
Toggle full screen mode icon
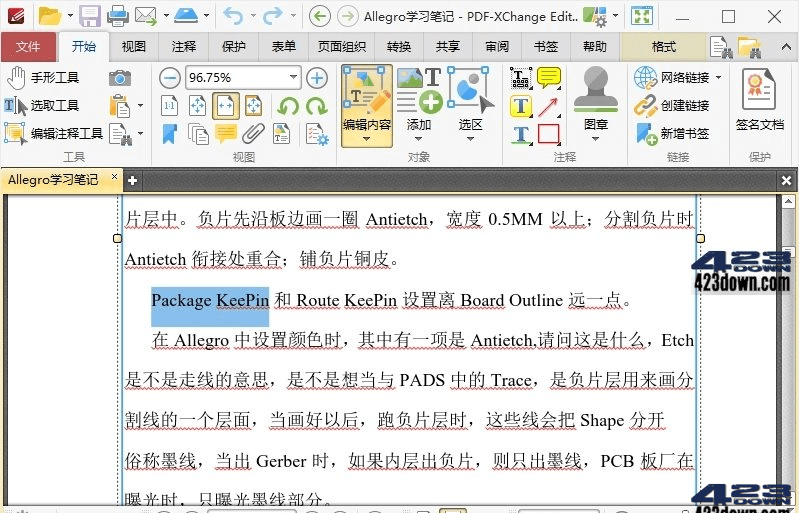tap(641, 16)
